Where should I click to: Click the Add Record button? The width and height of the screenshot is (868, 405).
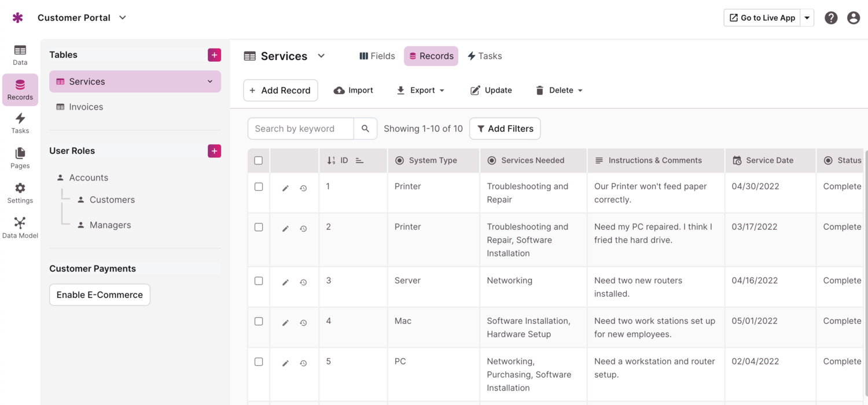coord(281,90)
